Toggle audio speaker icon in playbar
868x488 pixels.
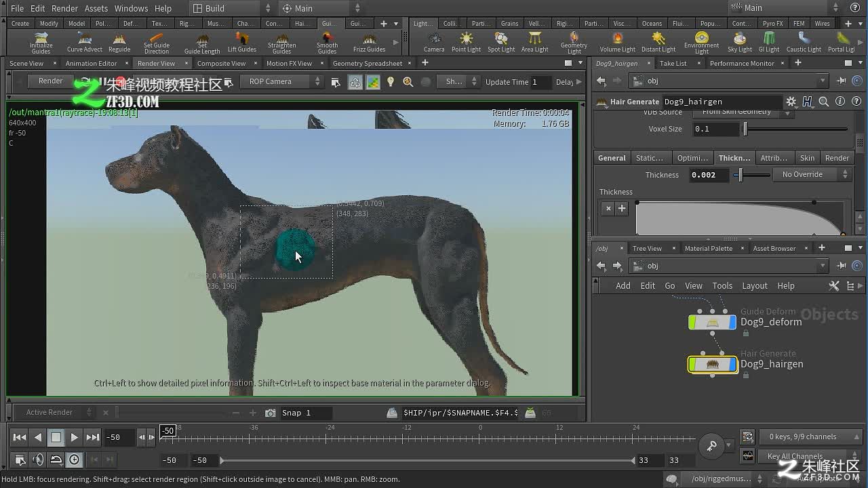click(38, 460)
